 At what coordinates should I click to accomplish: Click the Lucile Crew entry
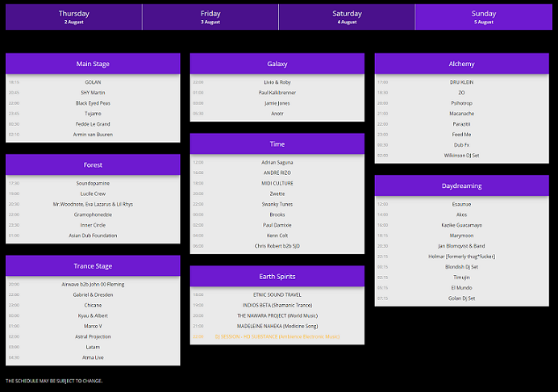[93, 194]
